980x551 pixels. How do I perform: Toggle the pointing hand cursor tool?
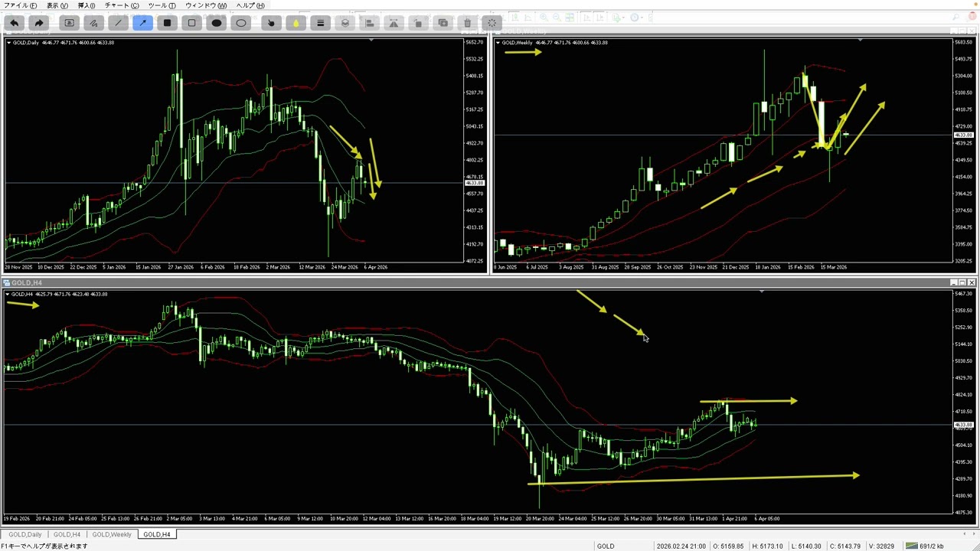point(271,23)
